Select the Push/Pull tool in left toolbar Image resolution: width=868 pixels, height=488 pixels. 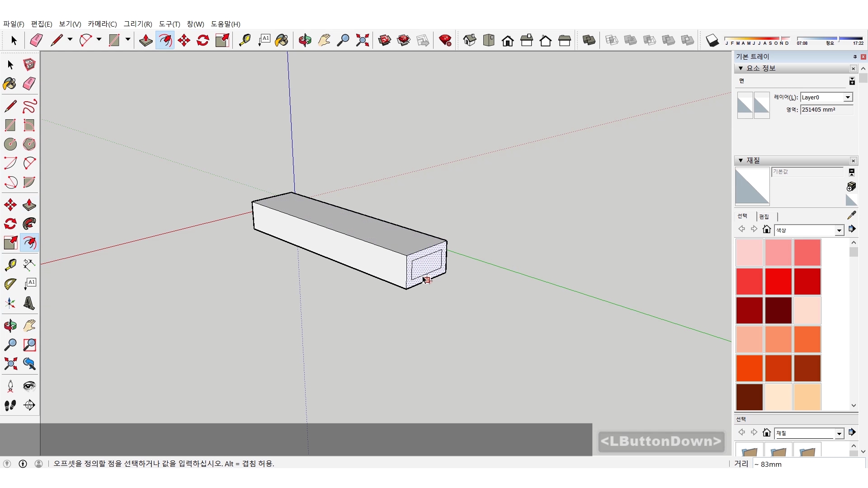(x=29, y=205)
